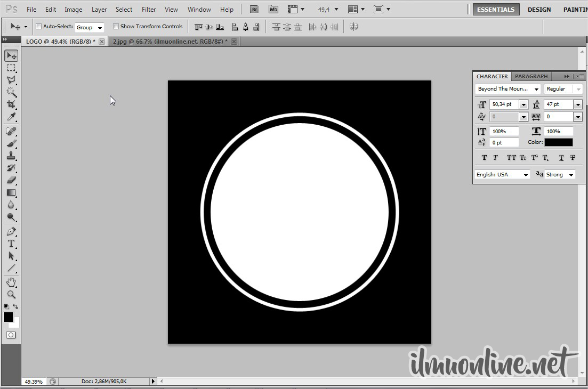Switch to the Paragraph tab
This screenshot has width=588, height=389.
click(x=531, y=76)
